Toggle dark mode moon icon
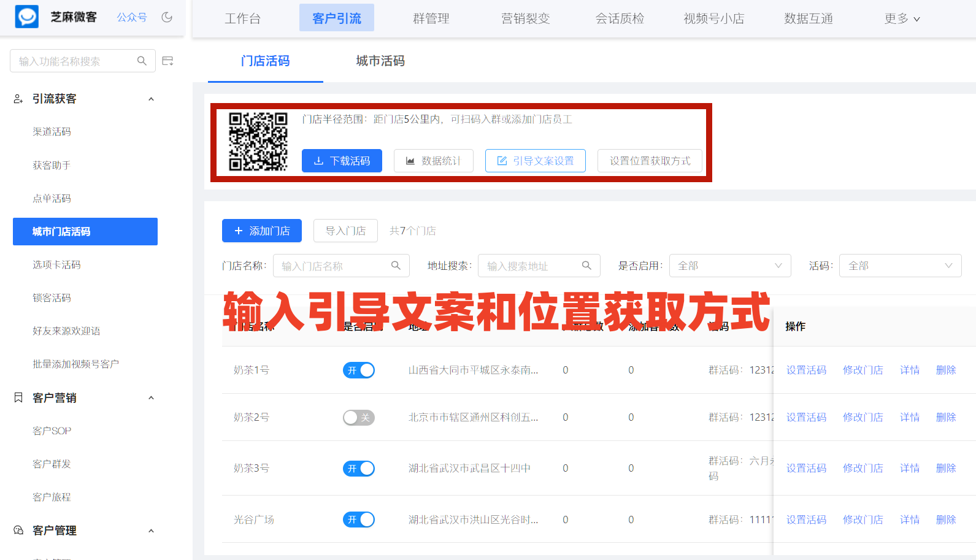 (x=167, y=17)
